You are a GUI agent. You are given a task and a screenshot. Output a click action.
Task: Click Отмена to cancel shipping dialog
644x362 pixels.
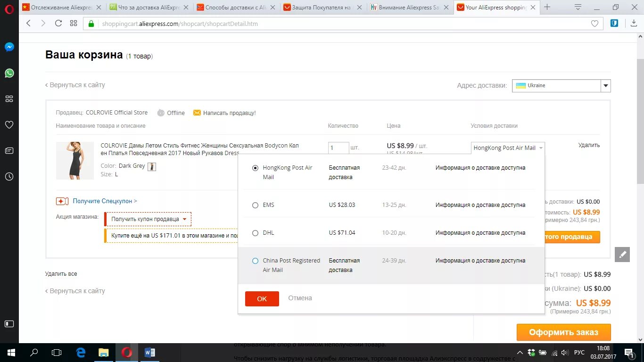(300, 298)
